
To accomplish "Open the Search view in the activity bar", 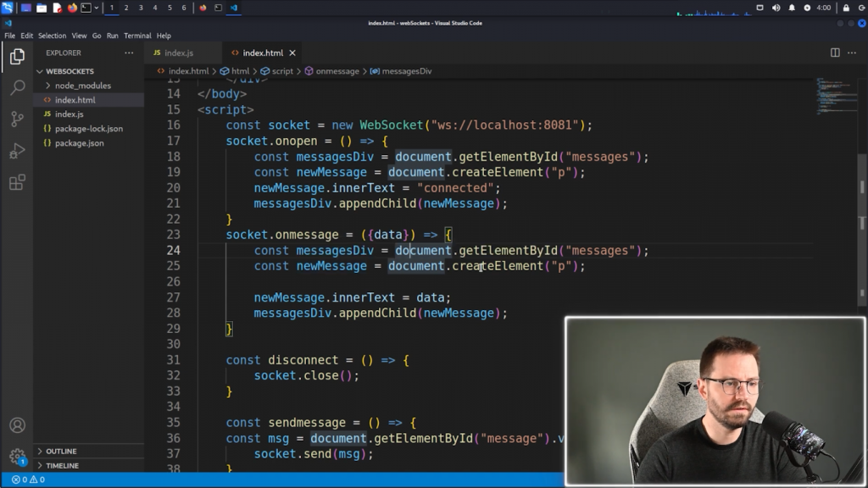I will tap(17, 87).
